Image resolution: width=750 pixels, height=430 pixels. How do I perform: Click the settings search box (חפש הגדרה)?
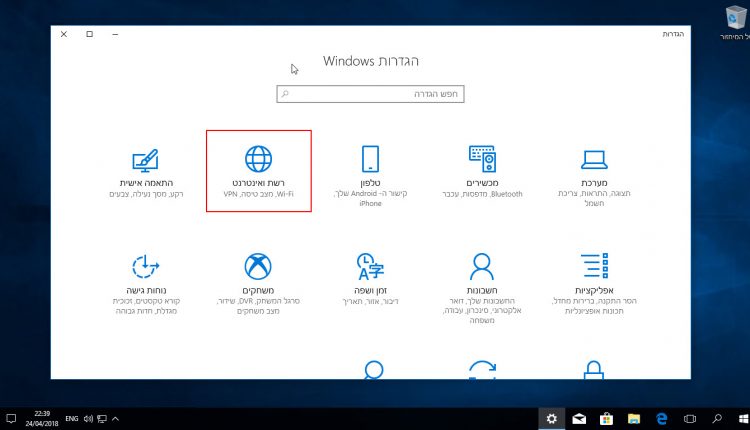click(370, 94)
